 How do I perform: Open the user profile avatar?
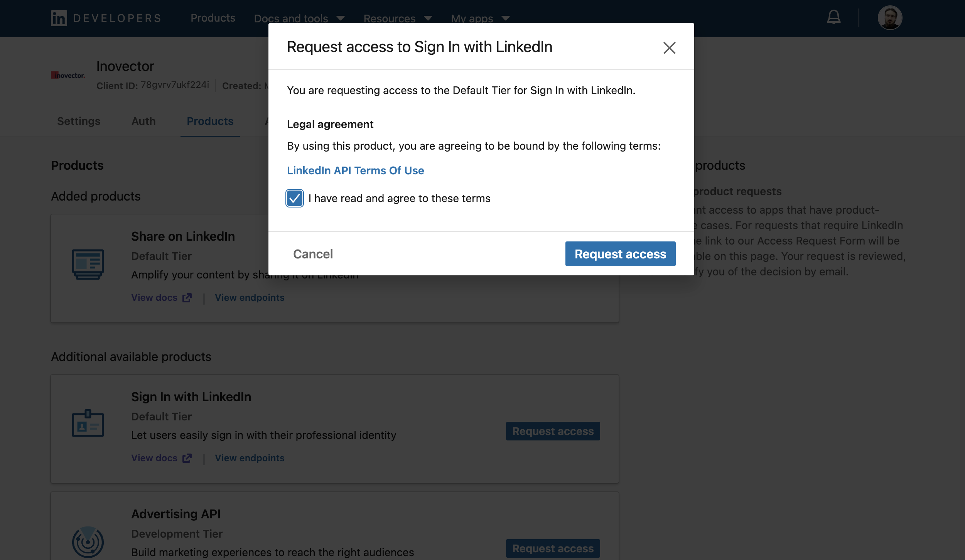pyautogui.click(x=890, y=18)
